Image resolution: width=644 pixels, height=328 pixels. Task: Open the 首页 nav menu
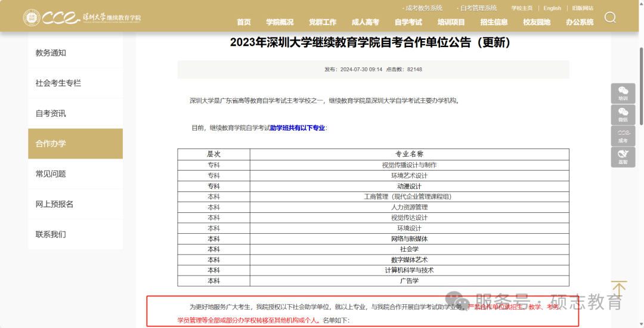tap(243, 22)
